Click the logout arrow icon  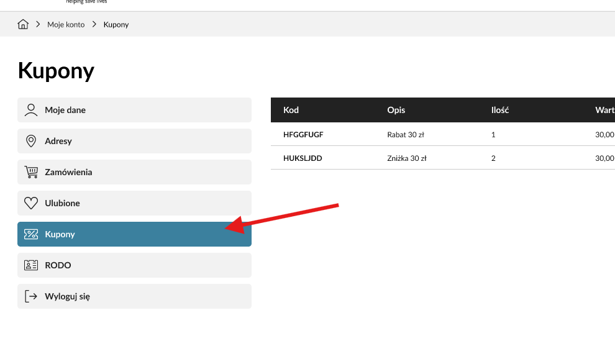click(x=31, y=296)
